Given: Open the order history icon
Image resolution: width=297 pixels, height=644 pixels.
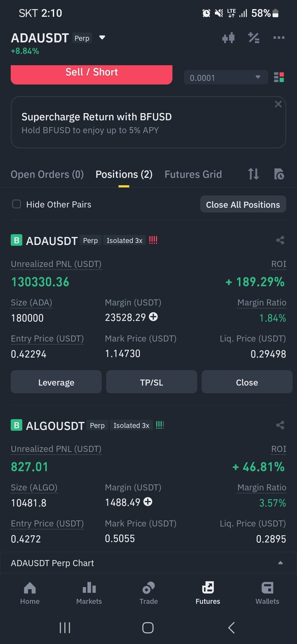Looking at the screenshot, I should (x=279, y=174).
